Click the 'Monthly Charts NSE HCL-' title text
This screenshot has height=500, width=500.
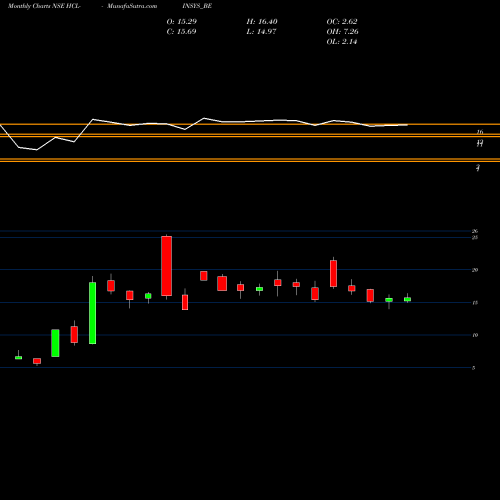point(44,6)
